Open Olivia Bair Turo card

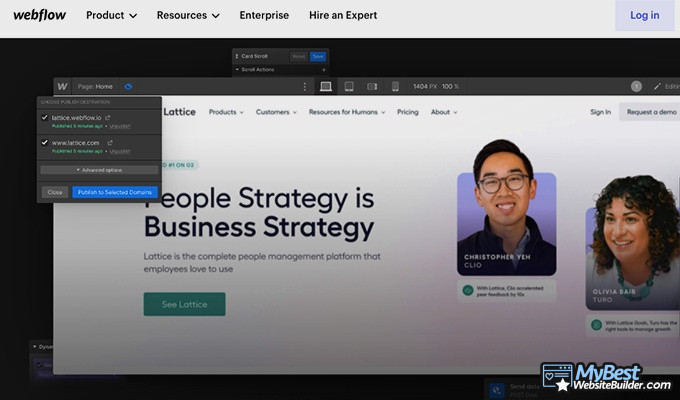[x=633, y=243]
